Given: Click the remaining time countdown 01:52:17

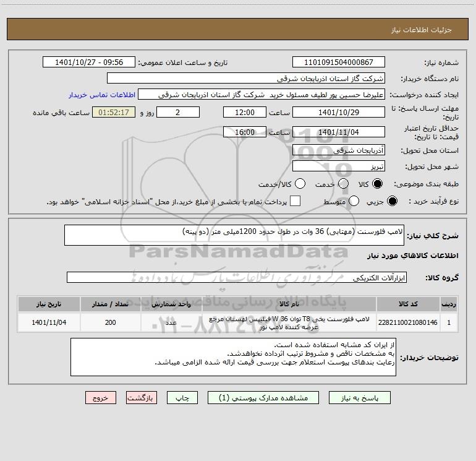Looking at the screenshot, I should [114, 112].
